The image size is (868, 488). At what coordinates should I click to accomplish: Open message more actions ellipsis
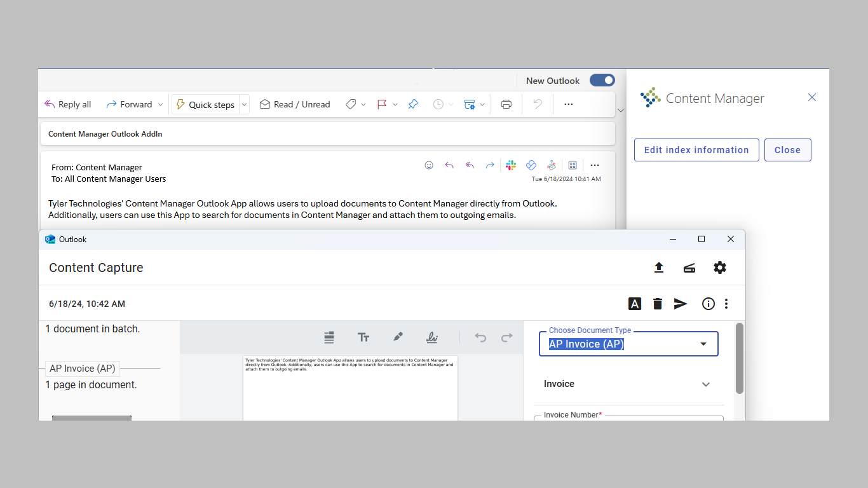[x=595, y=165]
